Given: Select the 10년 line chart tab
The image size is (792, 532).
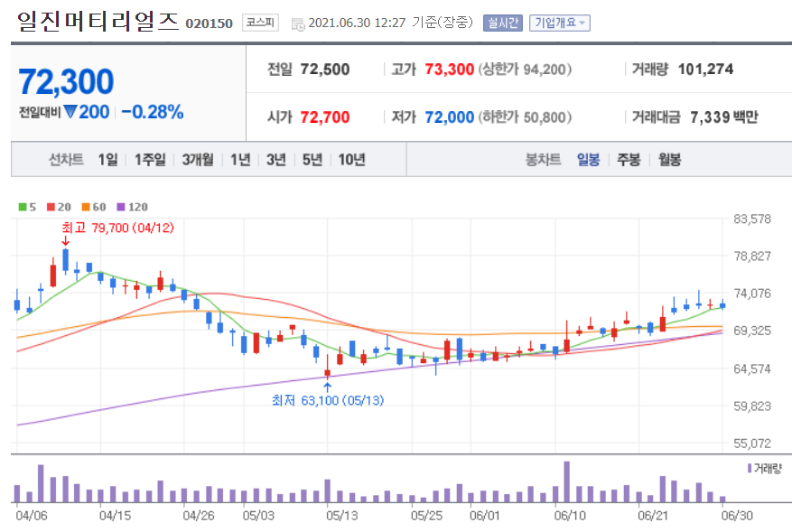Looking at the screenshot, I should pos(351,160).
